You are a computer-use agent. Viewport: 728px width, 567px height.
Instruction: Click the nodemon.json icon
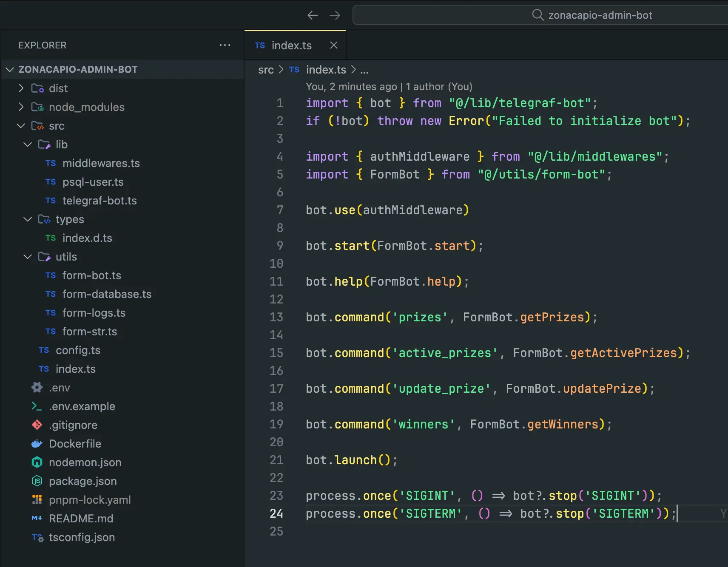pyautogui.click(x=37, y=462)
